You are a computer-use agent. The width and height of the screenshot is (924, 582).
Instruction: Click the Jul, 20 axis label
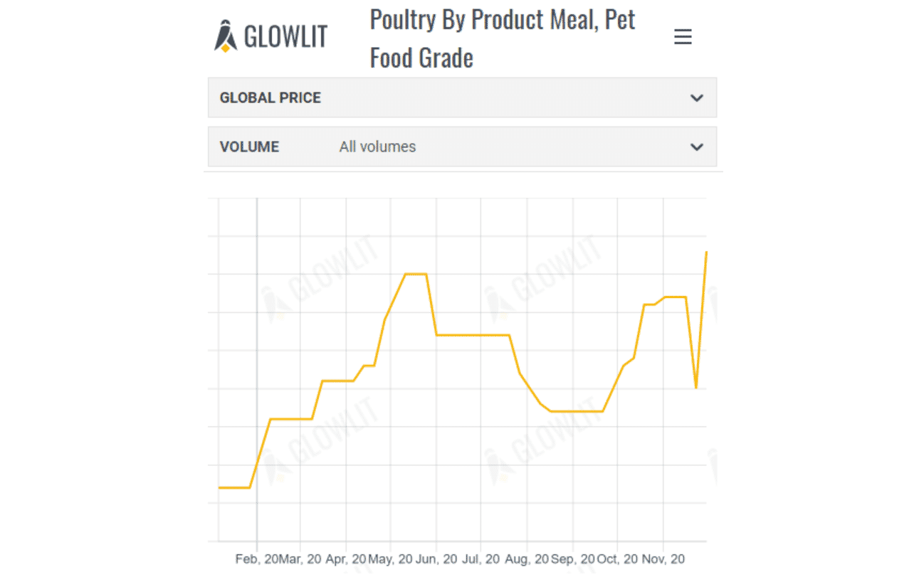click(481, 559)
